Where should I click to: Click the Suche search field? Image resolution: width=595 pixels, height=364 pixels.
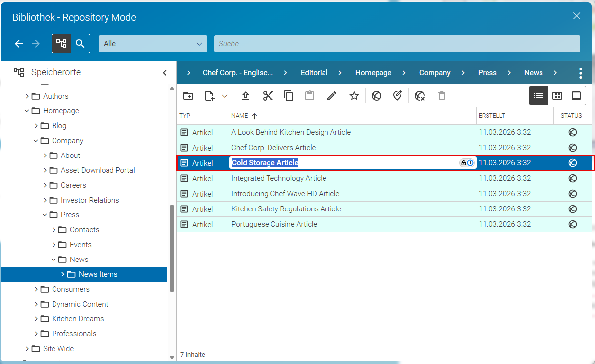pyautogui.click(x=397, y=44)
